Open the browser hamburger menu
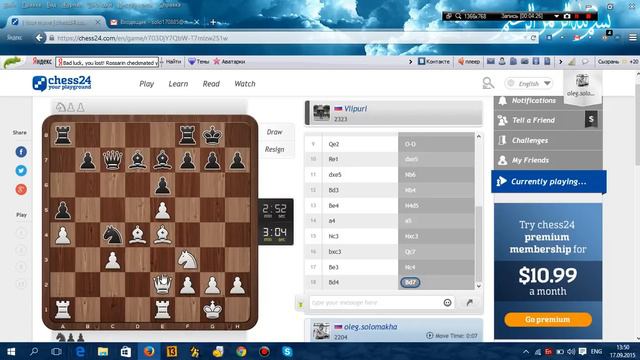640x360 pixels. point(632,38)
